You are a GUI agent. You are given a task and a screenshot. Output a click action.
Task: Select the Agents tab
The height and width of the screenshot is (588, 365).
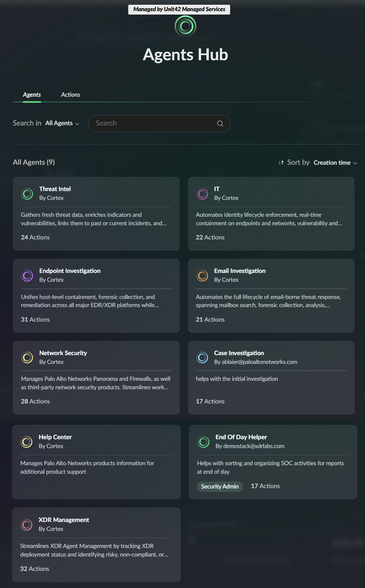32,95
